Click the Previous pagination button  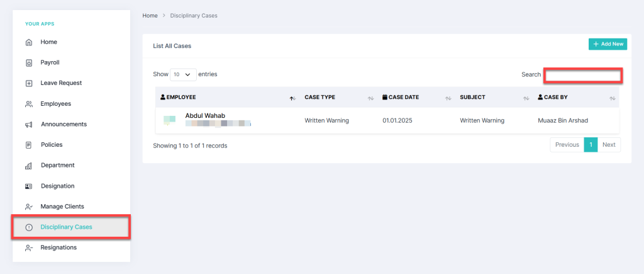567,145
